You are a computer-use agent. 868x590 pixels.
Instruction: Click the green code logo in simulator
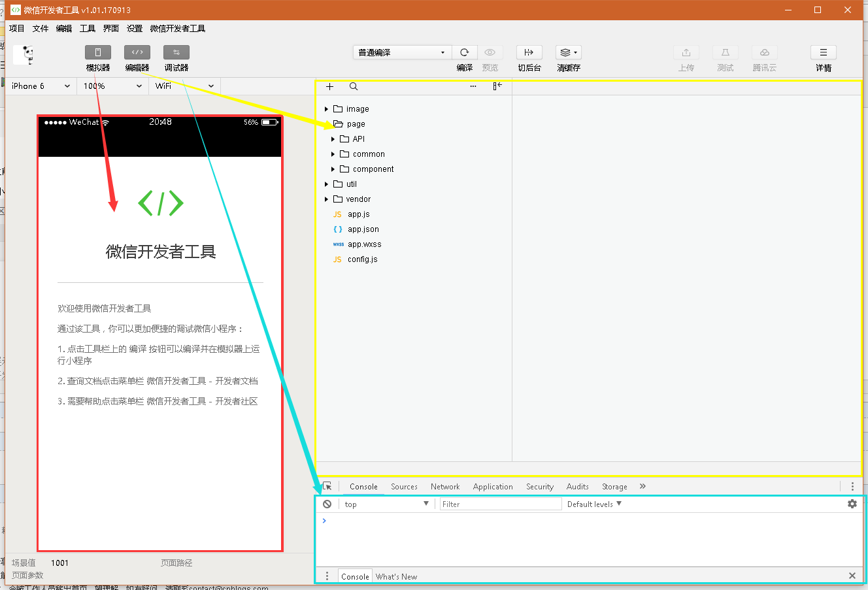pos(161,203)
